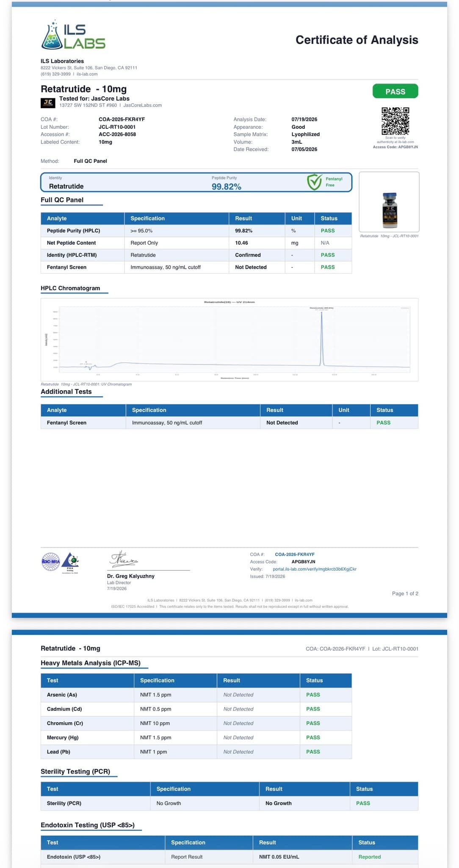Select the Lot Number JCL-RT10-0001 value
The width and height of the screenshot is (459, 868).
pyautogui.click(x=117, y=127)
